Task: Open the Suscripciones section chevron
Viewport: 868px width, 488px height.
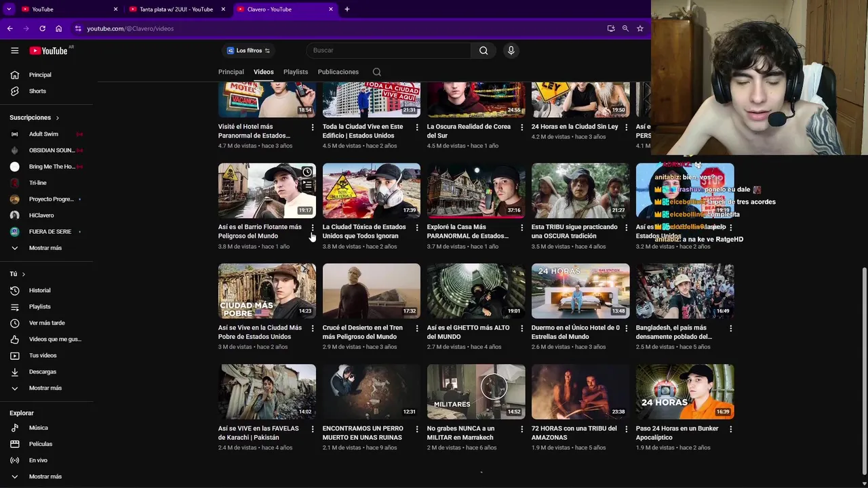Action: click(x=57, y=118)
